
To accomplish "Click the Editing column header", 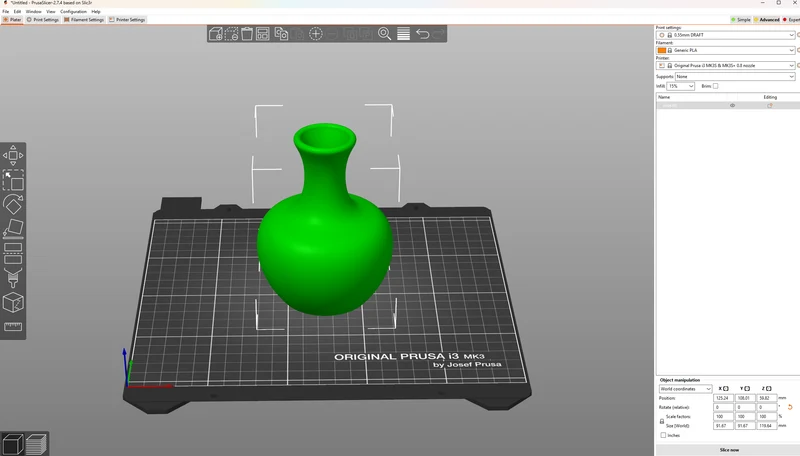I will (x=770, y=97).
